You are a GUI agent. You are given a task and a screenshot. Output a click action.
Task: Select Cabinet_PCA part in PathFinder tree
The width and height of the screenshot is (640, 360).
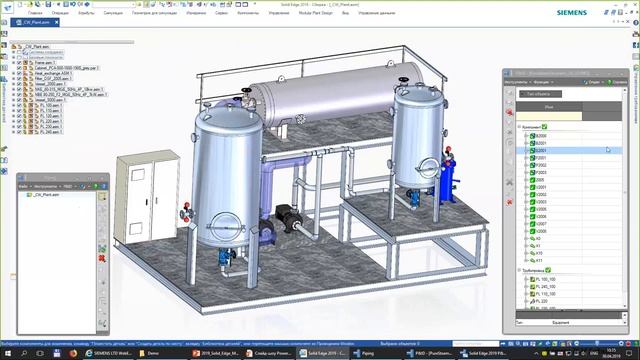[x=67, y=68]
